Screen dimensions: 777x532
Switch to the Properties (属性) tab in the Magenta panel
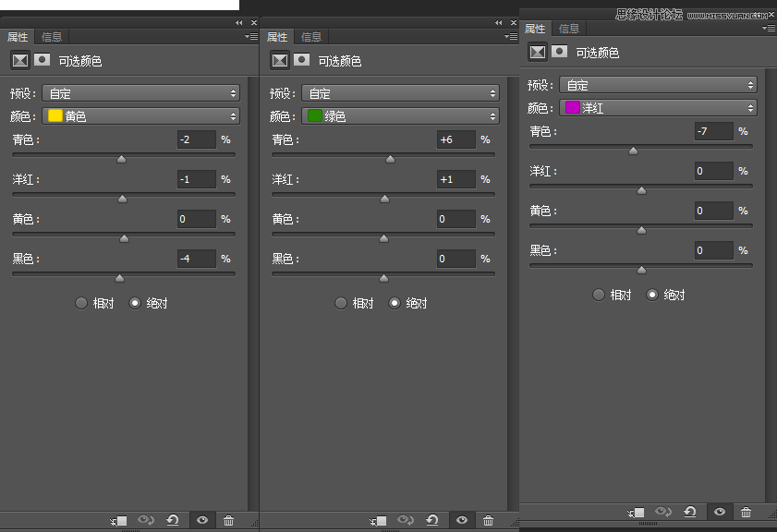535,29
